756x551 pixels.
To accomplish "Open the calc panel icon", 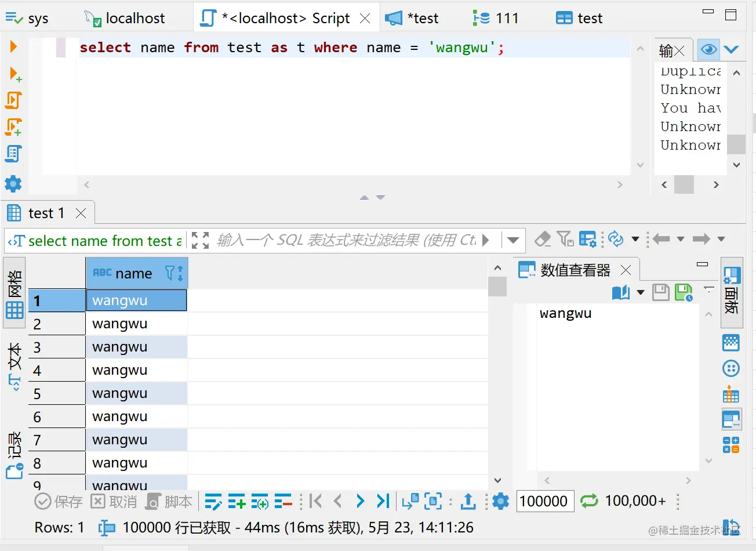I will [731, 445].
